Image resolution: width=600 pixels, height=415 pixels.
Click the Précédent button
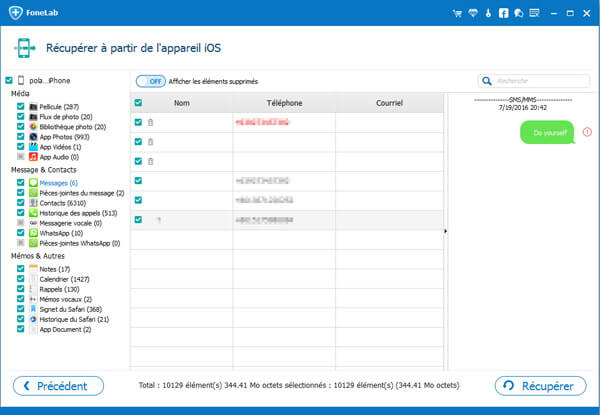point(59,386)
